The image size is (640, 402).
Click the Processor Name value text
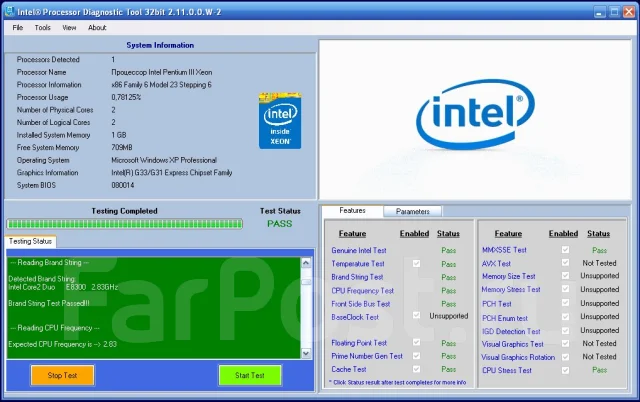pyautogui.click(x=162, y=72)
